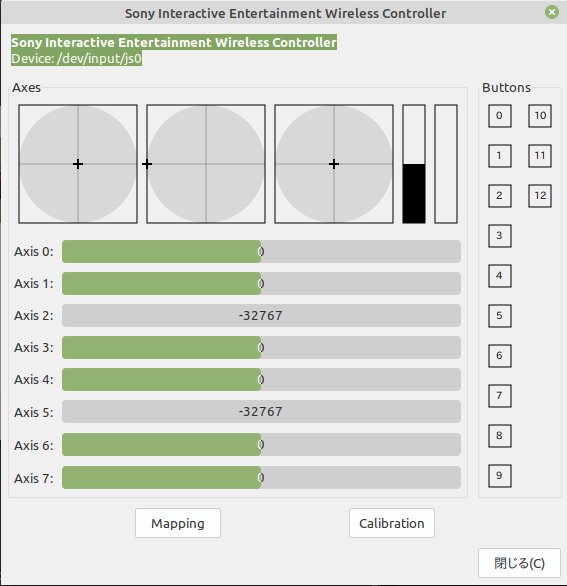Open the Mapping dialog
Image resolution: width=567 pixels, height=586 pixels.
coord(178,523)
